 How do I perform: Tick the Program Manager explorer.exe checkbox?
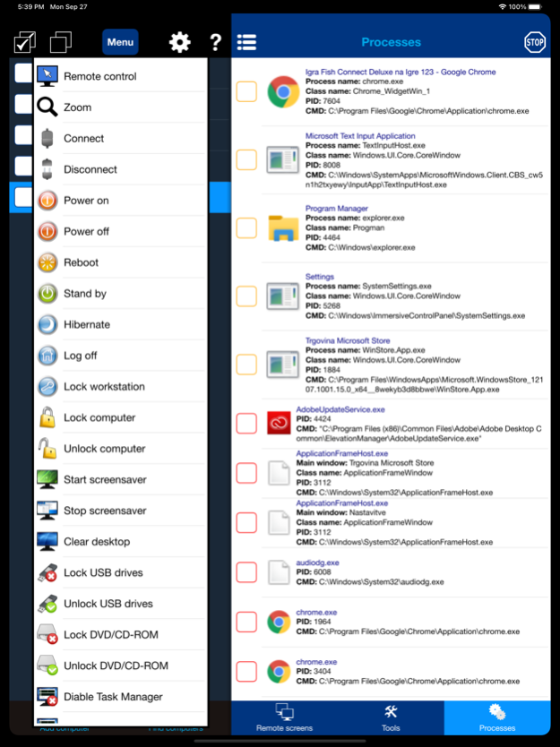point(246,228)
